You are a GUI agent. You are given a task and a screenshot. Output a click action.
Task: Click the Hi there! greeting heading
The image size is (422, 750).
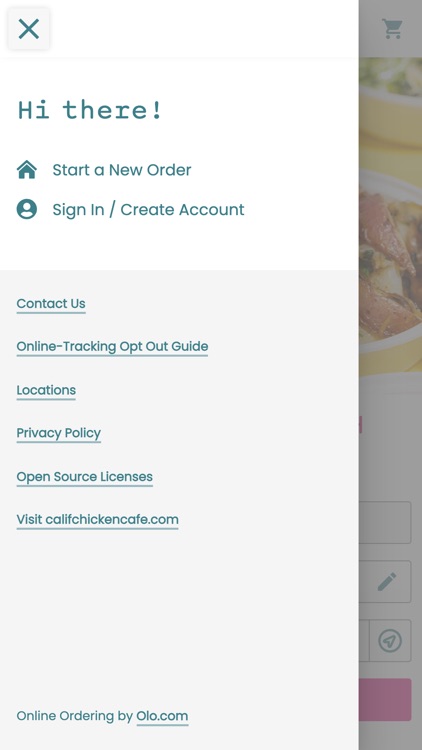point(90,110)
